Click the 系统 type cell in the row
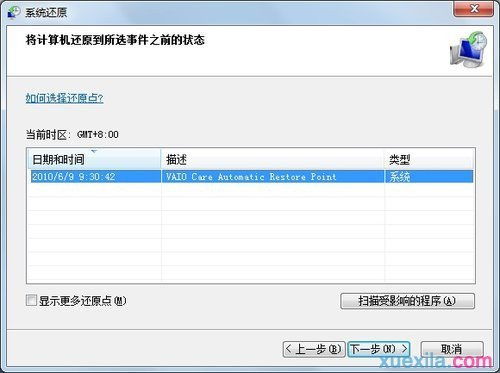The width and height of the screenshot is (500, 373). tap(399, 177)
